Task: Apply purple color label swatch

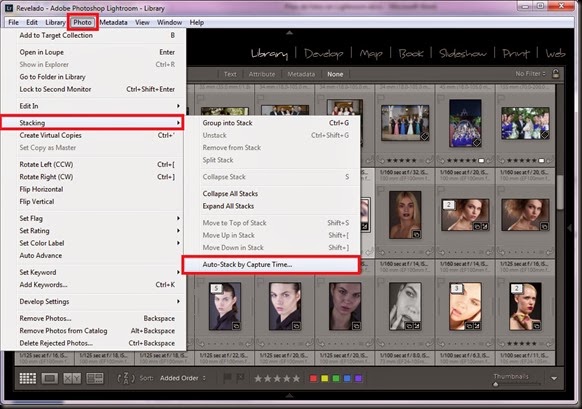Action: click(358, 378)
